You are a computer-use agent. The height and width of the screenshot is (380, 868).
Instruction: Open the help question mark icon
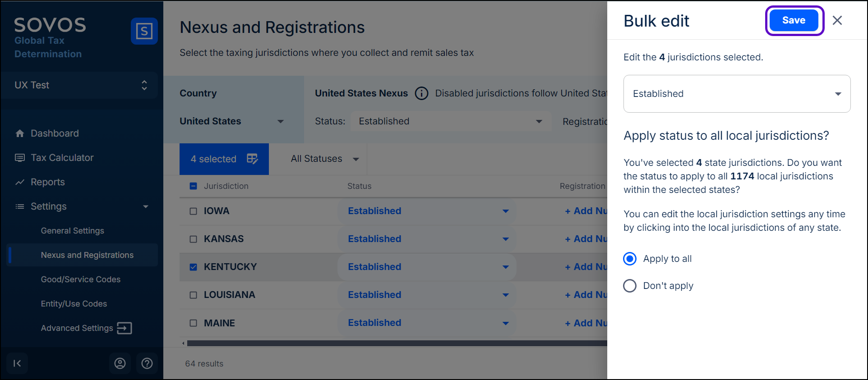[x=147, y=363]
